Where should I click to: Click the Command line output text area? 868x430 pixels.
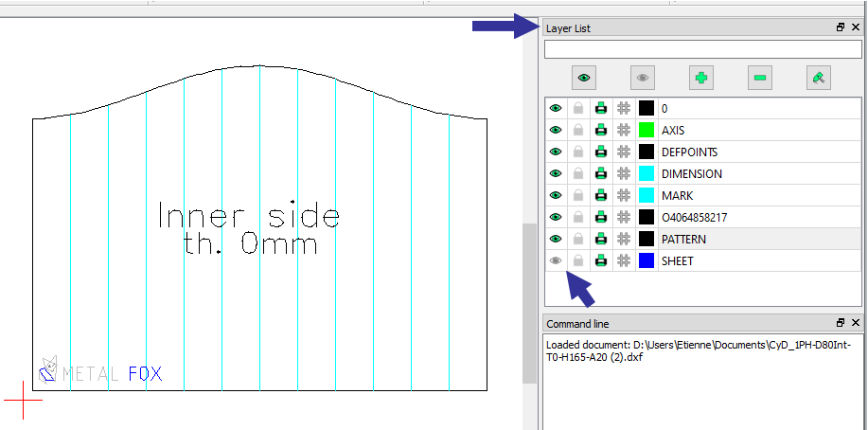pyautogui.click(x=703, y=382)
